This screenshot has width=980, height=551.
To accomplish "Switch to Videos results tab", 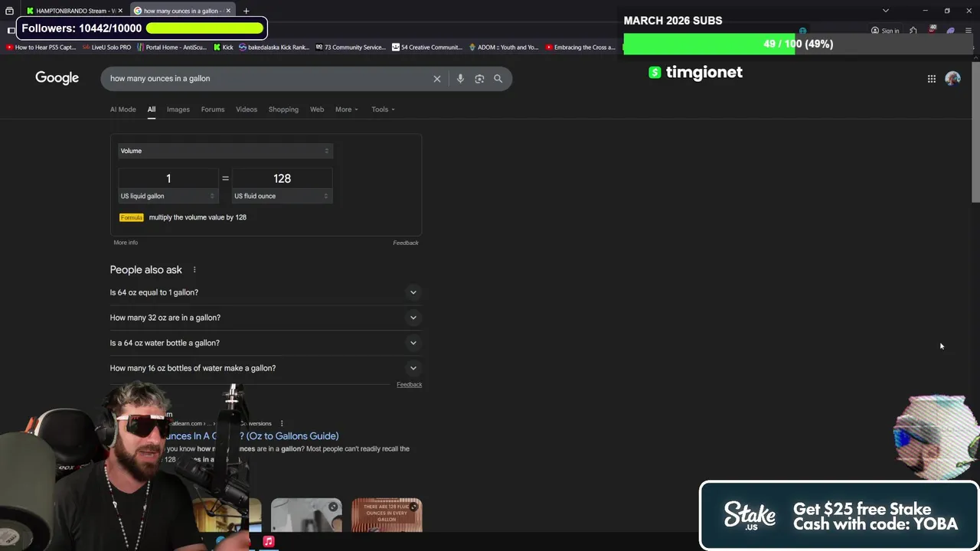I will [247, 109].
